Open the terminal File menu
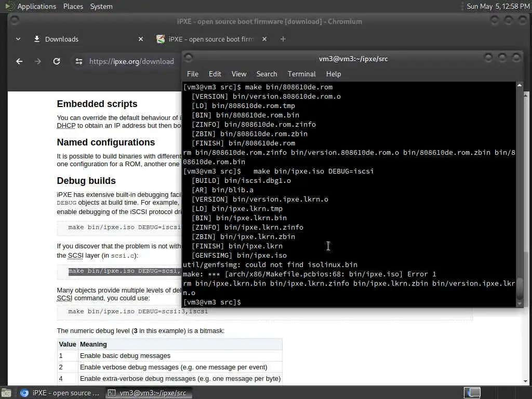 point(192,74)
